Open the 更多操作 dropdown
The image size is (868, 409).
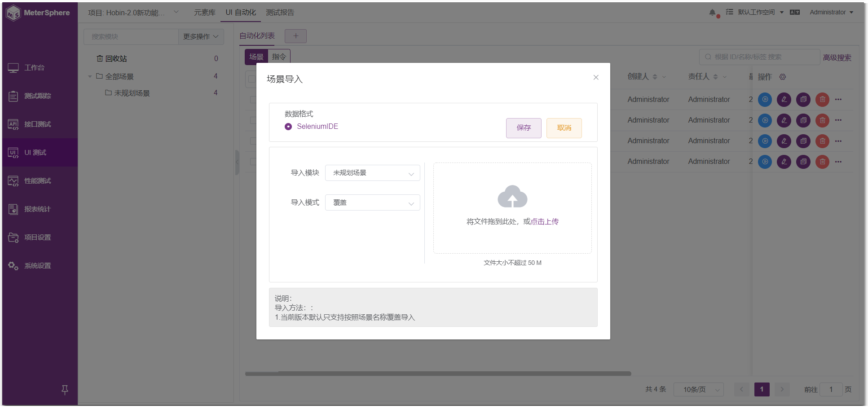pyautogui.click(x=201, y=37)
